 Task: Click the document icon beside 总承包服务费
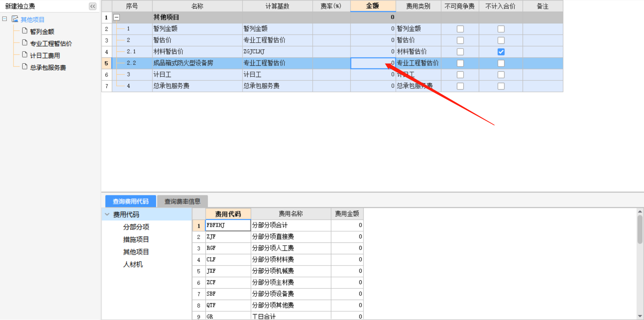25,66
